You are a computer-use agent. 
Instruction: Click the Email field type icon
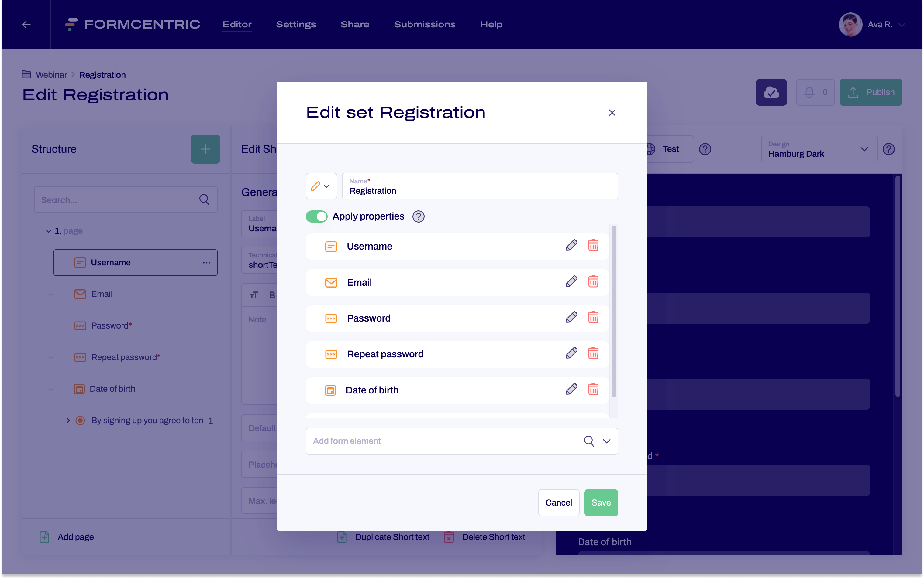pos(331,281)
